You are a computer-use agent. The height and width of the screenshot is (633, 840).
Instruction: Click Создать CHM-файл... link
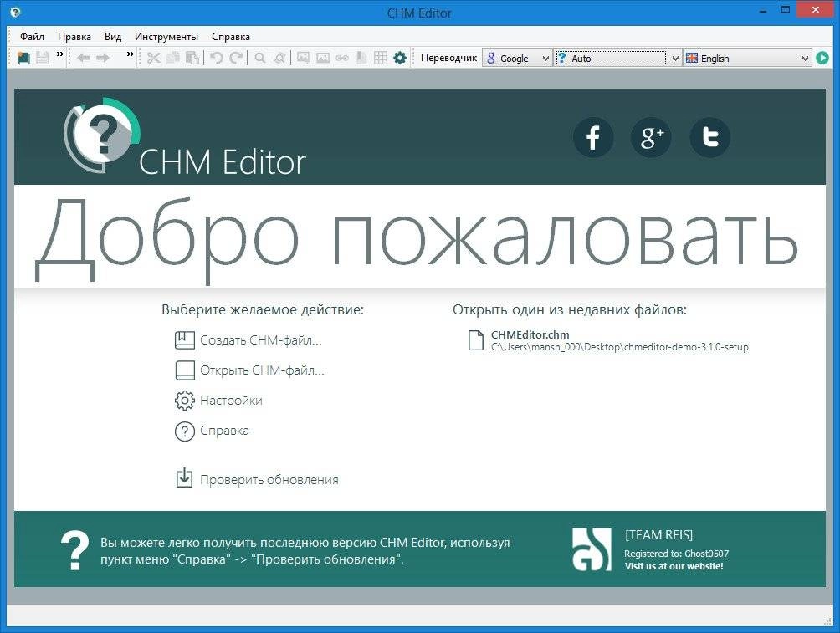click(261, 340)
